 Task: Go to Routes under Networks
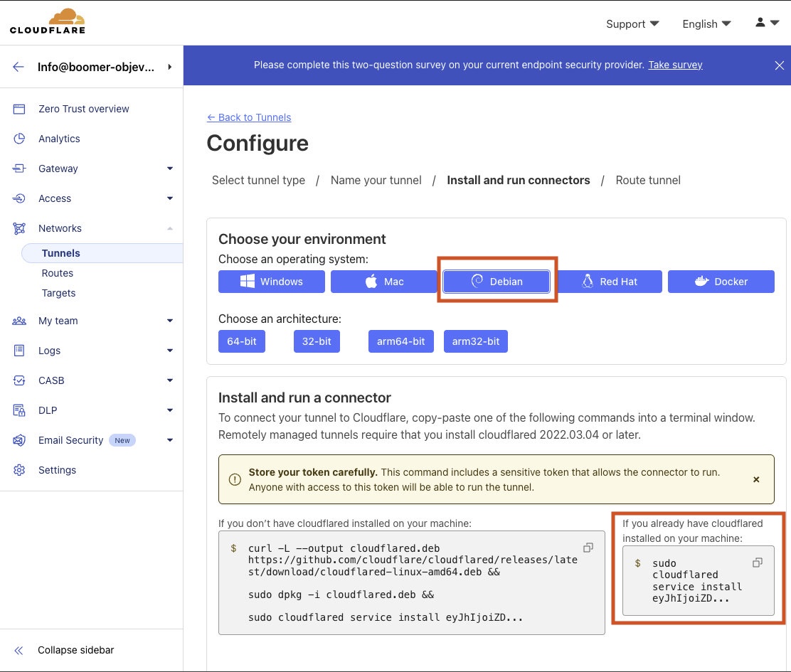pyautogui.click(x=58, y=273)
